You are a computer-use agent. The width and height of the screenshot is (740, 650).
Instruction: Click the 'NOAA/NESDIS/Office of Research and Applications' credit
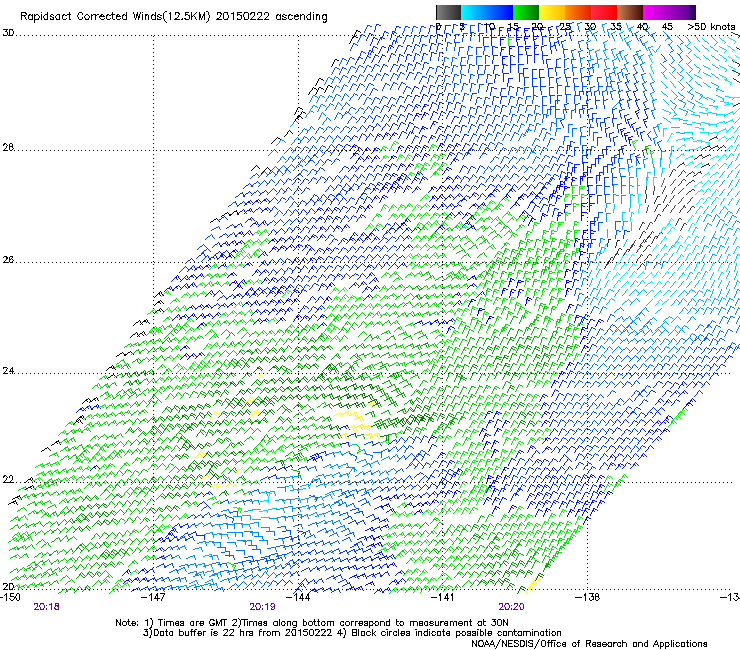click(x=589, y=644)
